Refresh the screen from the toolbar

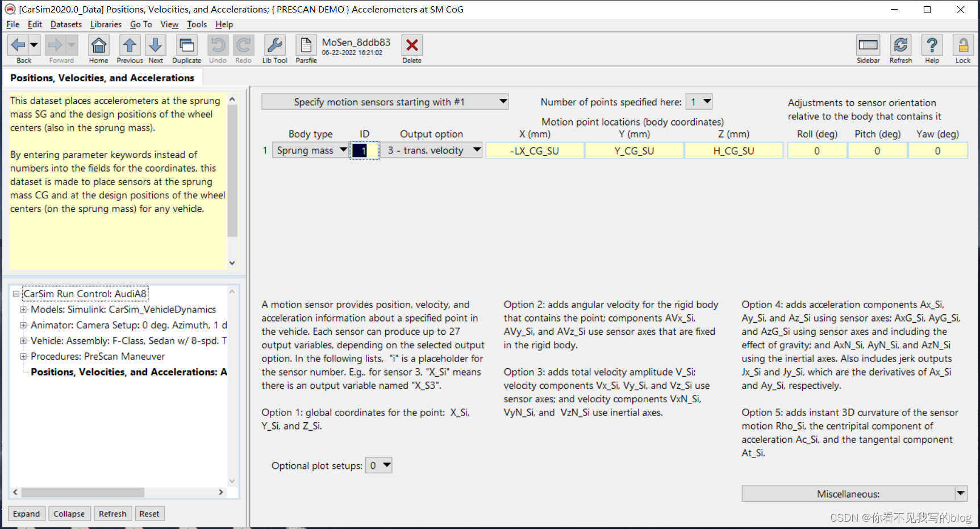click(x=900, y=45)
